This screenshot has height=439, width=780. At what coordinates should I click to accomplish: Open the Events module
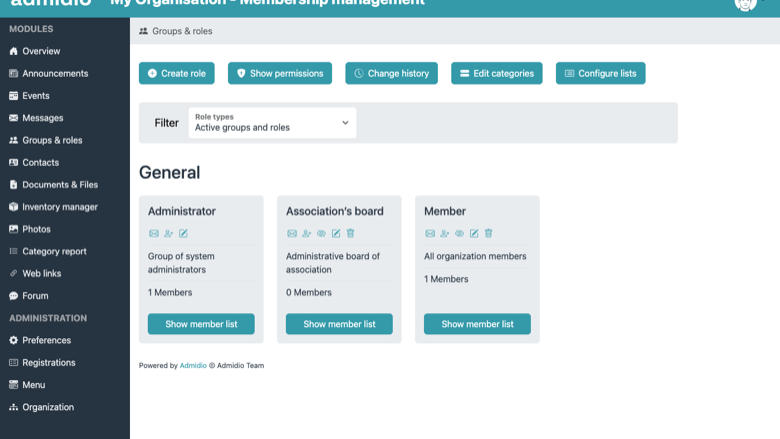(36, 95)
